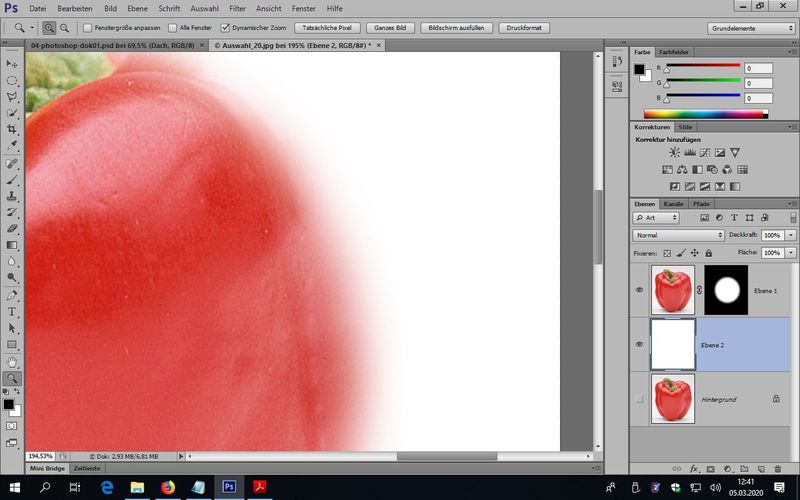Viewport: 800px width, 500px height.
Task: Click the delete layer trash icon
Action: click(777, 468)
